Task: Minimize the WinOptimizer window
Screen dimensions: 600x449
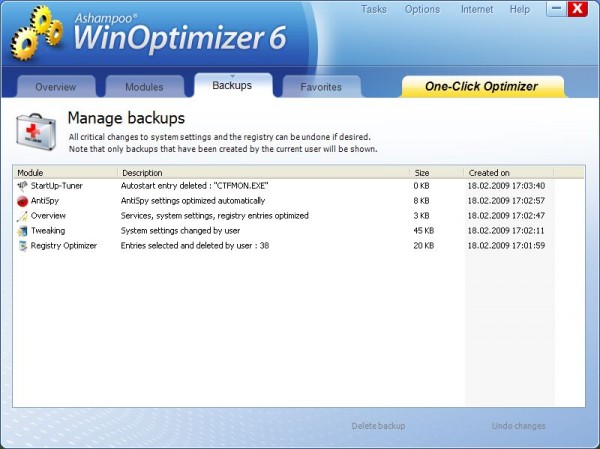Action: click(x=556, y=9)
